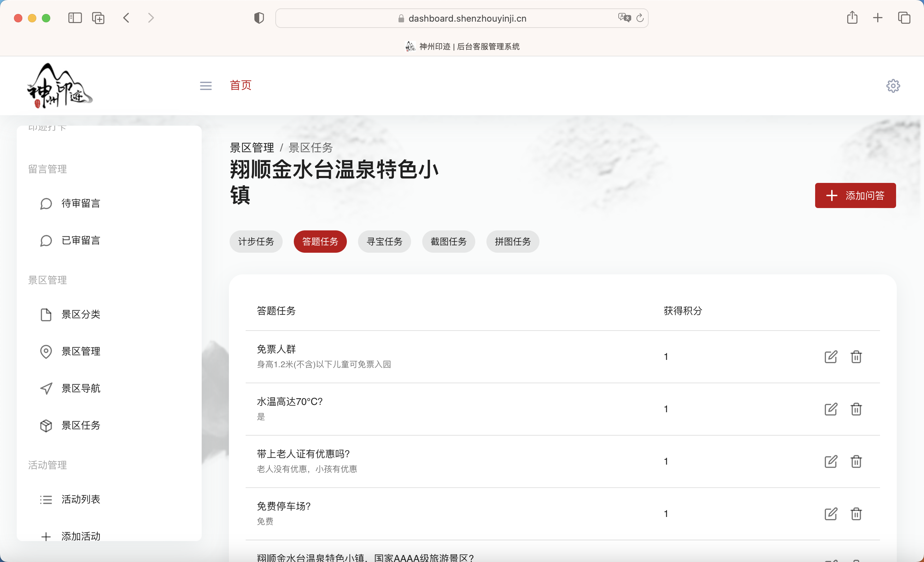This screenshot has height=562, width=924.
Task: Follow the 景区管理 breadcrumb link
Action: pyautogui.click(x=252, y=147)
